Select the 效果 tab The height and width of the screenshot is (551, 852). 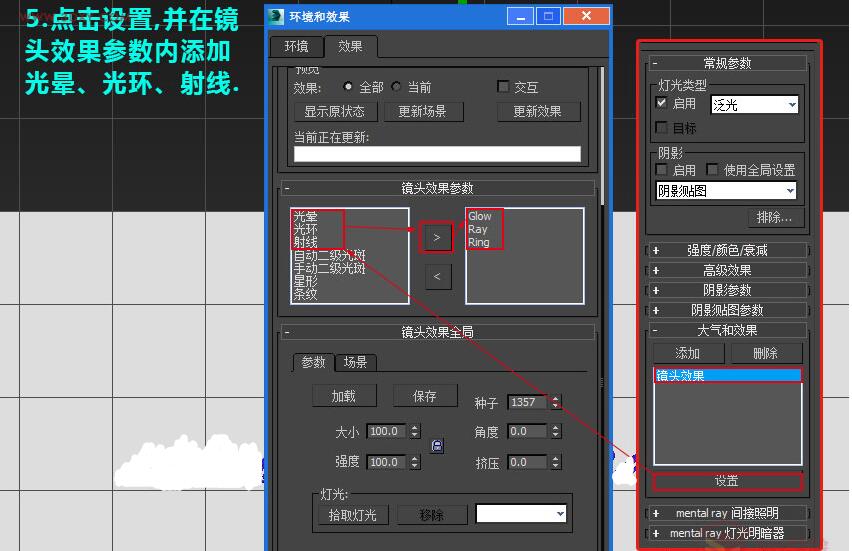click(350, 46)
